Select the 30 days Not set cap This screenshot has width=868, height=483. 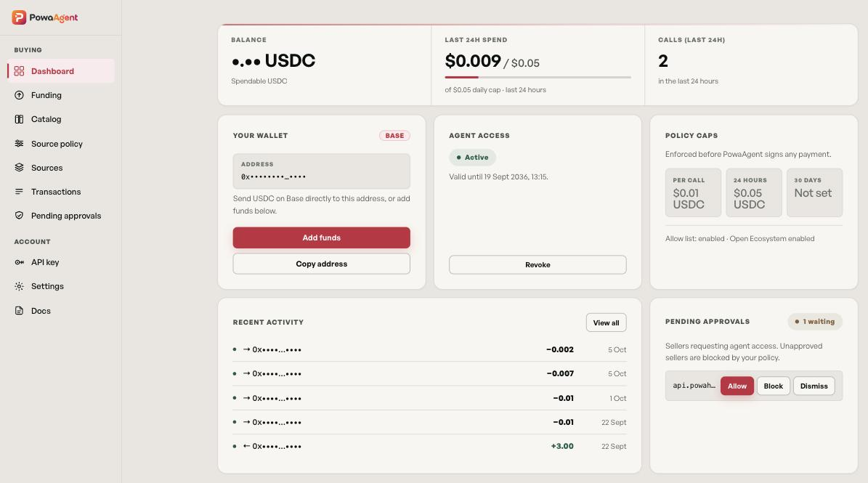(x=814, y=192)
